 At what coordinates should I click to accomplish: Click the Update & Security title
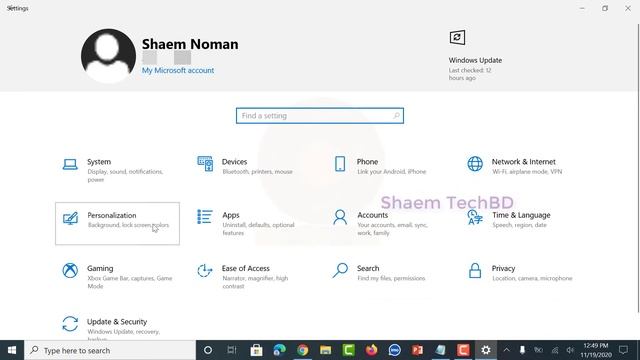point(117,322)
